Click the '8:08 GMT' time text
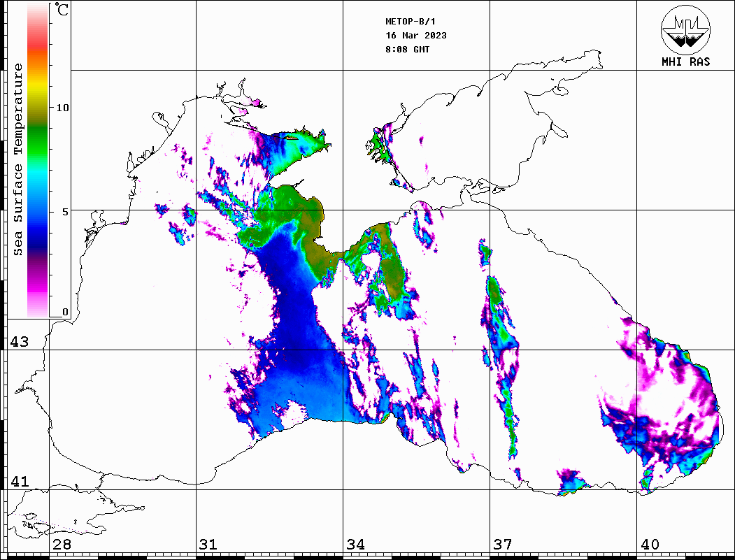The image size is (735, 560). point(407,49)
